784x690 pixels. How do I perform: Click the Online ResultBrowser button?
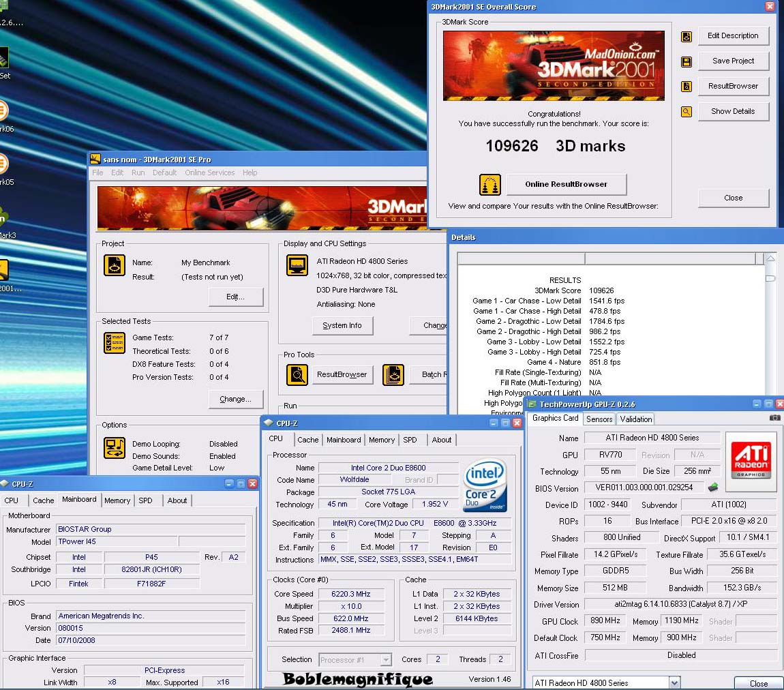click(566, 185)
